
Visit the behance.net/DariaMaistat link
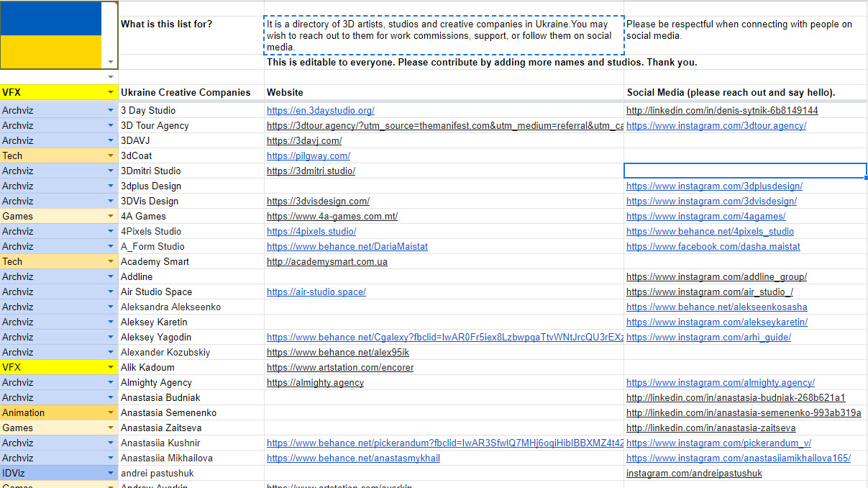point(347,247)
